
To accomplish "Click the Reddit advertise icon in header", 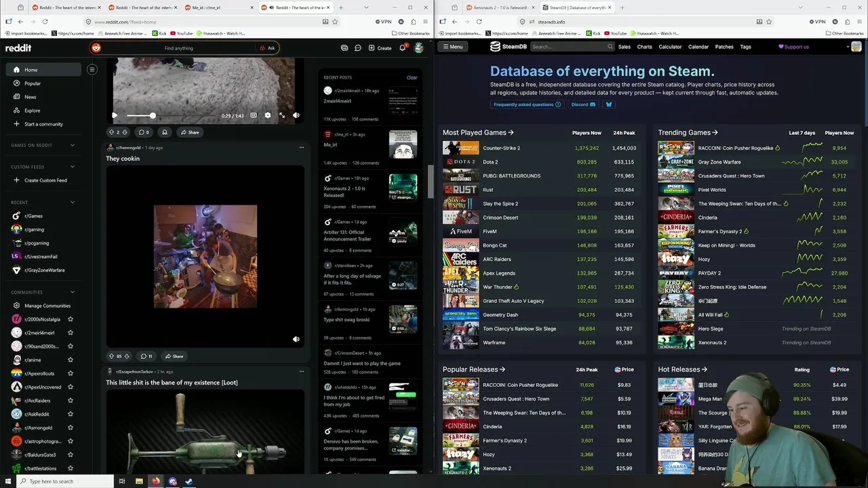I will pos(344,48).
